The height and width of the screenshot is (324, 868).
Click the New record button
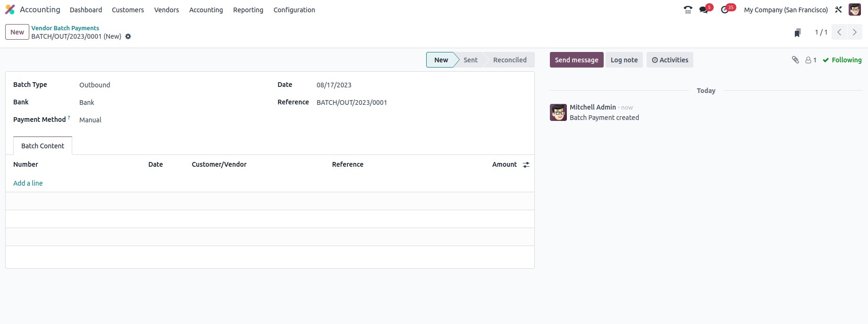(x=17, y=32)
